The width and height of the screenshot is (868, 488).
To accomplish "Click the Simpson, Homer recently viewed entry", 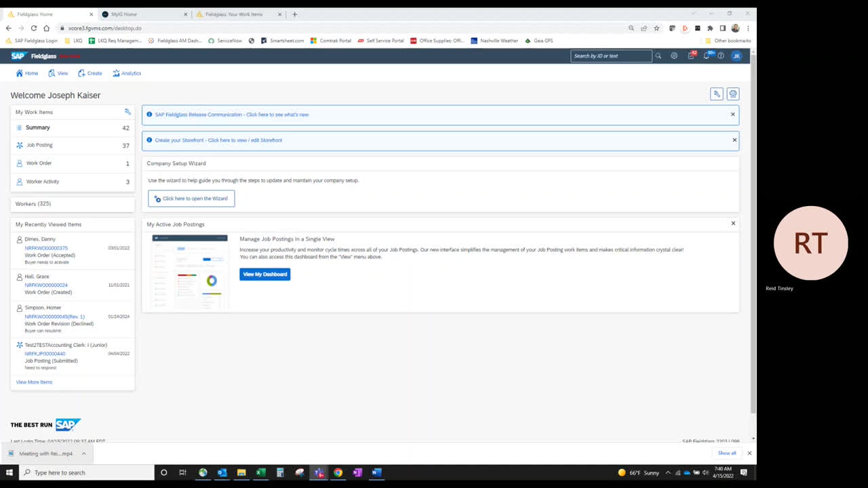I will click(43, 308).
